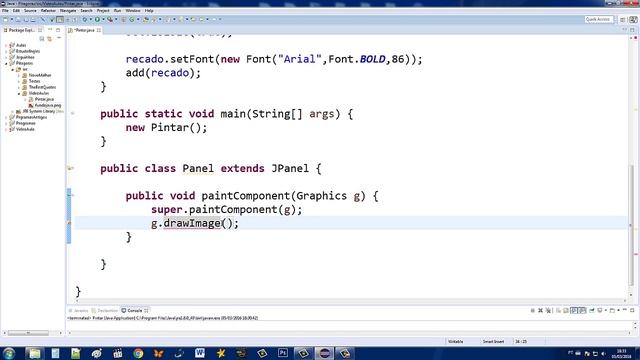Select the Aulas project

pos(21,45)
